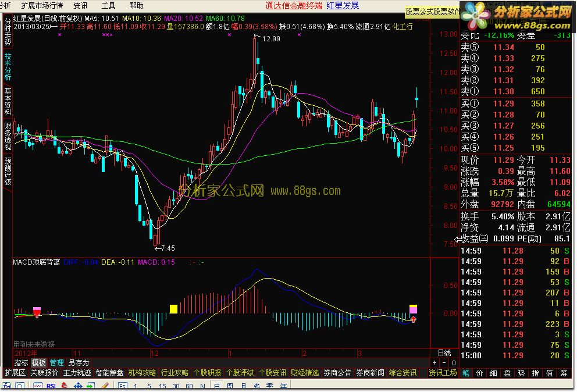The image size is (577, 392).
Task: Open the 关联报价 tab
Action: 44,373
